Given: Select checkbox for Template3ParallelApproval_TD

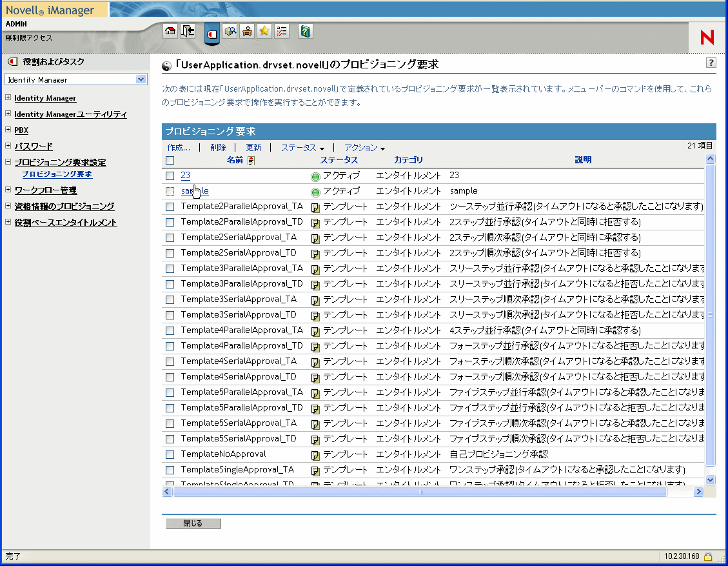Looking at the screenshot, I should pyautogui.click(x=170, y=284).
